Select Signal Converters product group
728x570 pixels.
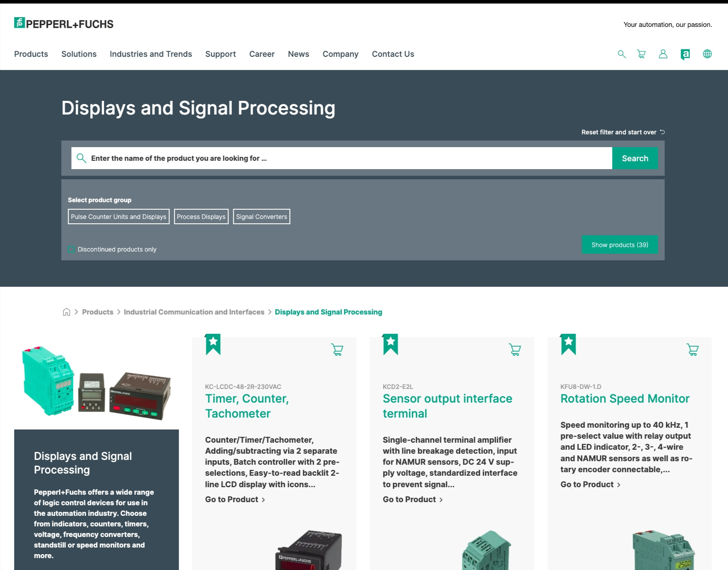[x=262, y=217]
